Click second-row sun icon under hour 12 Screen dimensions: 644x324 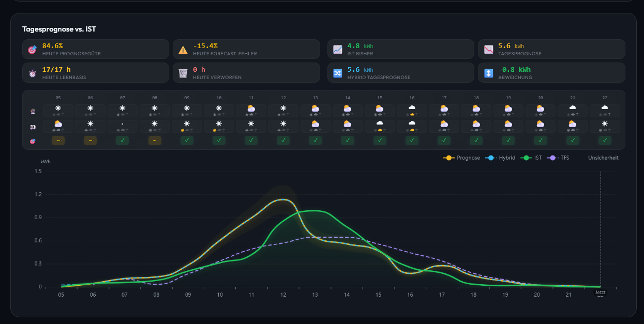pos(283,124)
